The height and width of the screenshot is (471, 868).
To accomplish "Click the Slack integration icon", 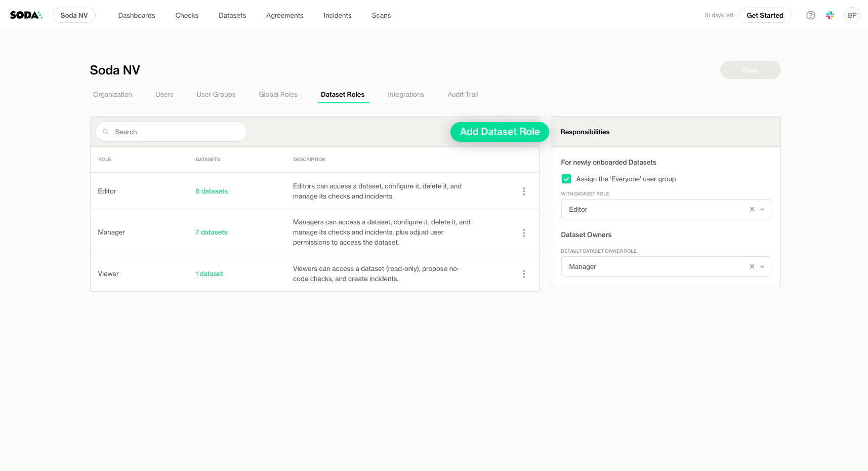I will click(830, 15).
